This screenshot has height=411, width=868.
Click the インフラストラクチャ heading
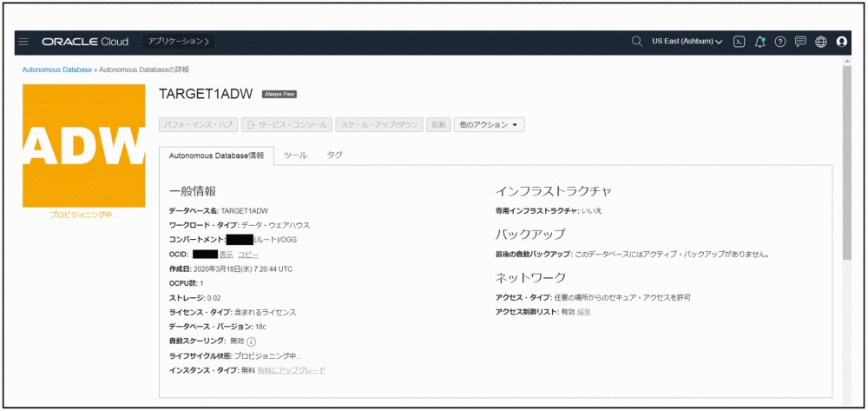pos(553,191)
